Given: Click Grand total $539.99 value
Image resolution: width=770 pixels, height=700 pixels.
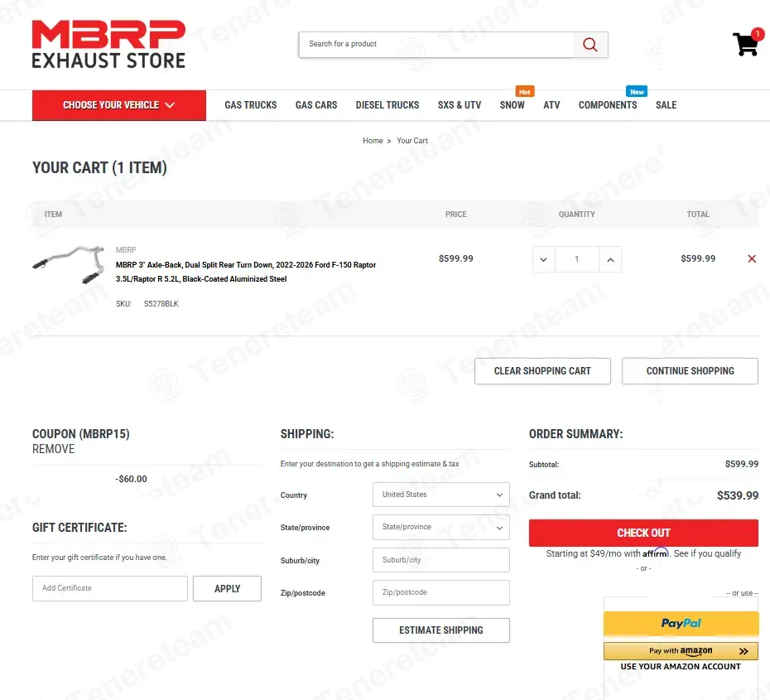Looking at the screenshot, I should pos(738,495).
